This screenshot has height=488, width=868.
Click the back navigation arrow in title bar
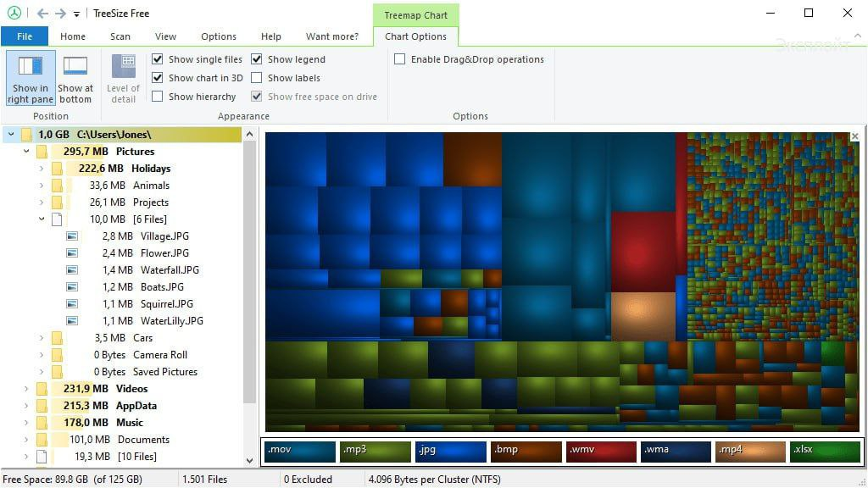pyautogui.click(x=42, y=14)
